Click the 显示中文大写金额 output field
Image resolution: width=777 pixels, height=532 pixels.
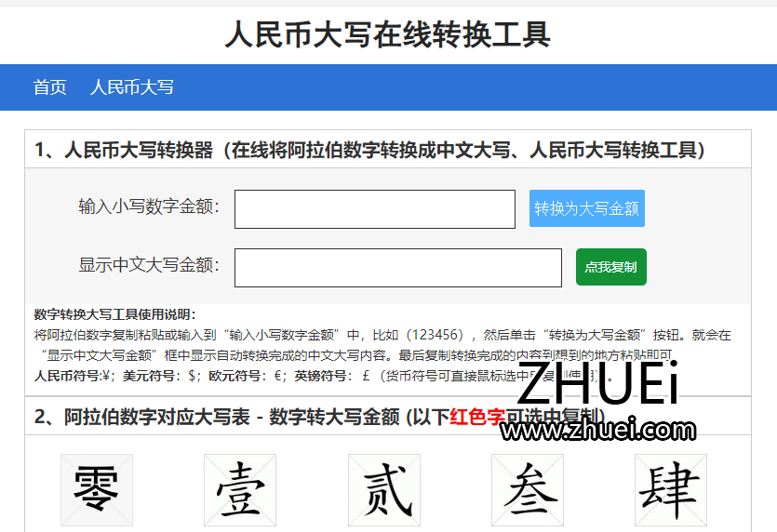[x=397, y=268]
